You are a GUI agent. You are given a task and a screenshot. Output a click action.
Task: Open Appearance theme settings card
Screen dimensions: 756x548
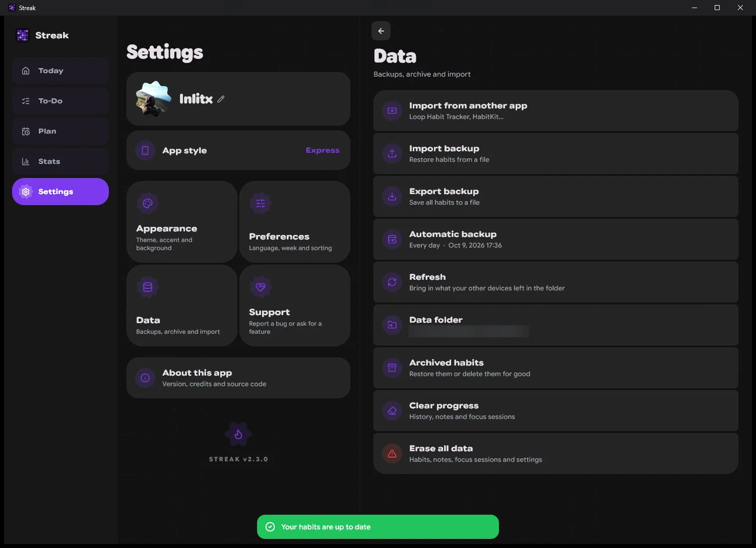tap(182, 222)
